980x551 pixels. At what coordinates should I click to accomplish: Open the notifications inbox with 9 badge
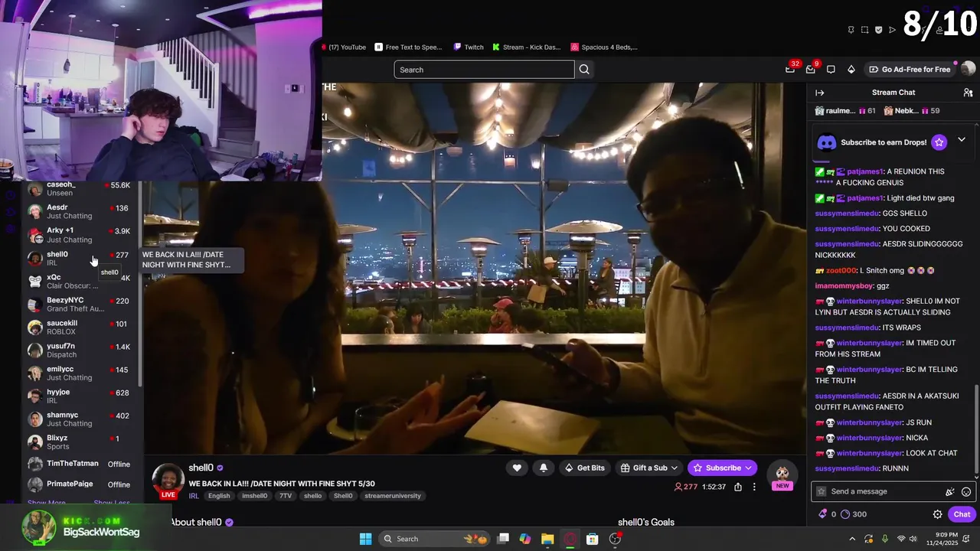pos(811,70)
